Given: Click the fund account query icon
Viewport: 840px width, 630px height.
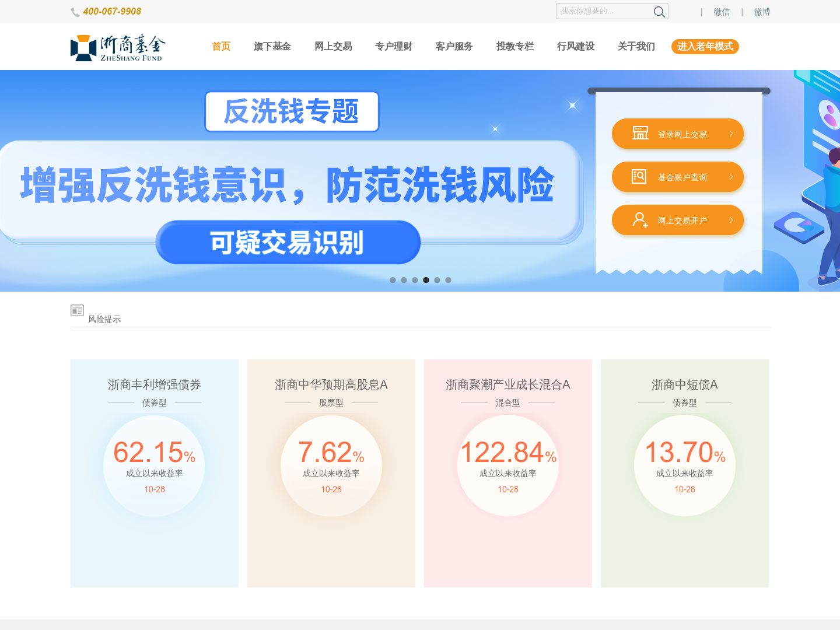Looking at the screenshot, I should [639, 176].
